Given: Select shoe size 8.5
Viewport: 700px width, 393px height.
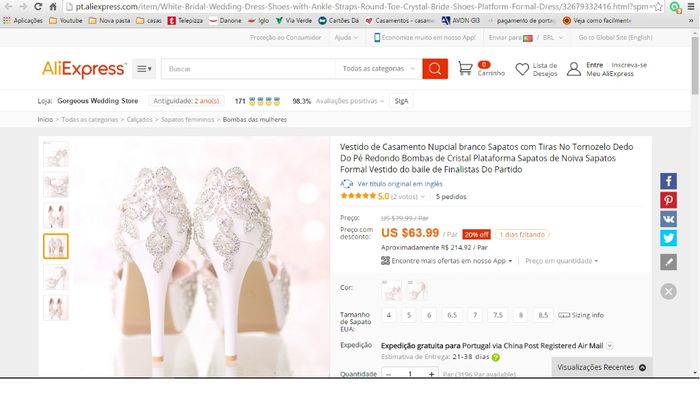Looking at the screenshot, I should tap(543, 315).
